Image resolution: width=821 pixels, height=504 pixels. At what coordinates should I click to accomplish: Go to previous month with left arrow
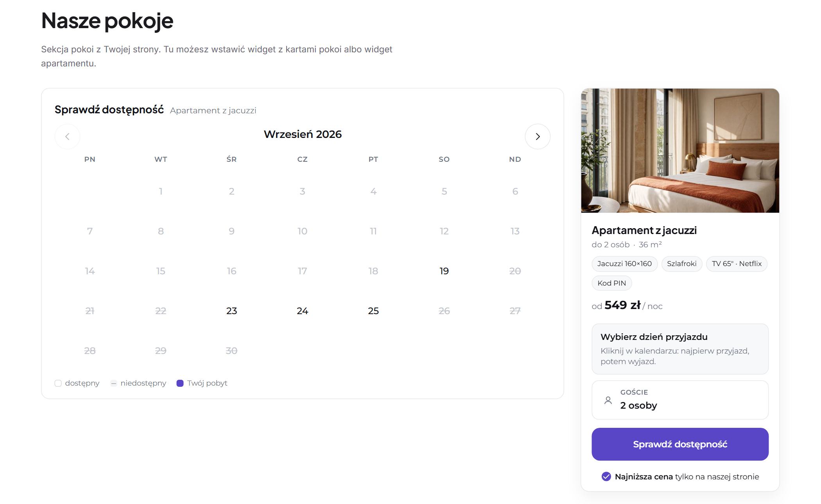67,136
